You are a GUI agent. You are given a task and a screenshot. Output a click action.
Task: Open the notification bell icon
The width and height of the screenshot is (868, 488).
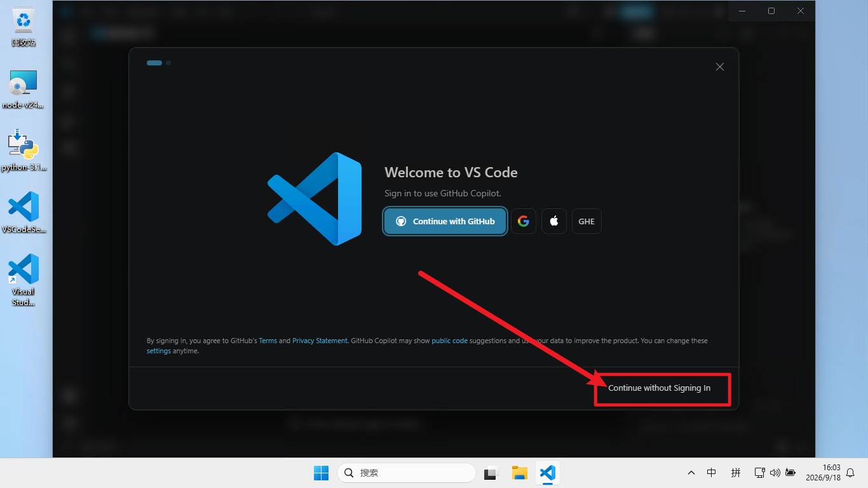click(x=851, y=473)
